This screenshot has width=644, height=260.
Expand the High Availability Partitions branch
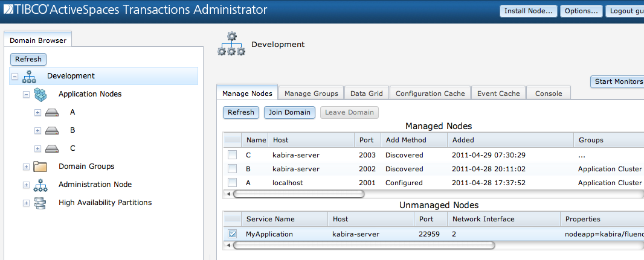point(27,203)
